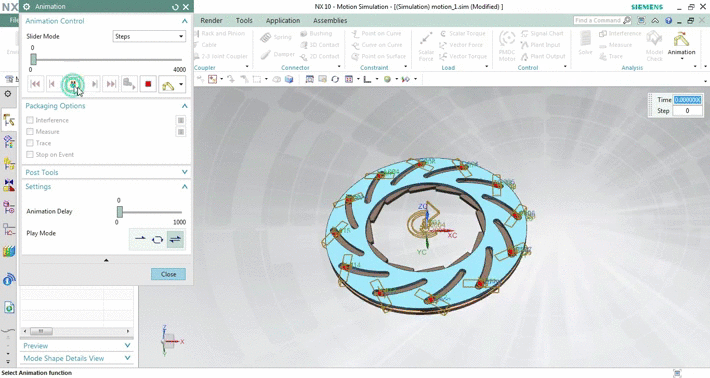Click the Time value field

(687, 100)
